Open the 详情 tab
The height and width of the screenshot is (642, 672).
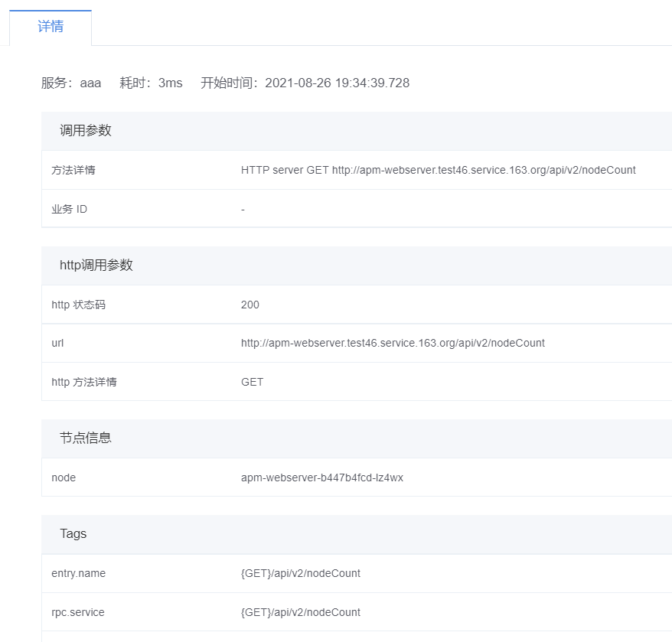[x=51, y=27]
